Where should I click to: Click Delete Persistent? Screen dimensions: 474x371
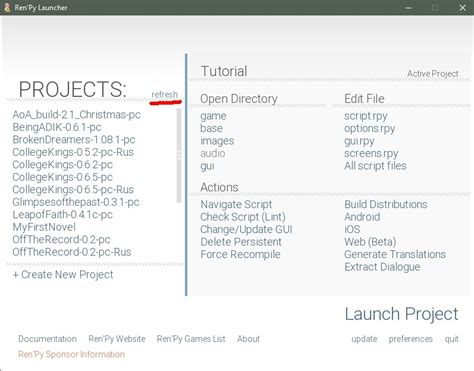tap(241, 242)
